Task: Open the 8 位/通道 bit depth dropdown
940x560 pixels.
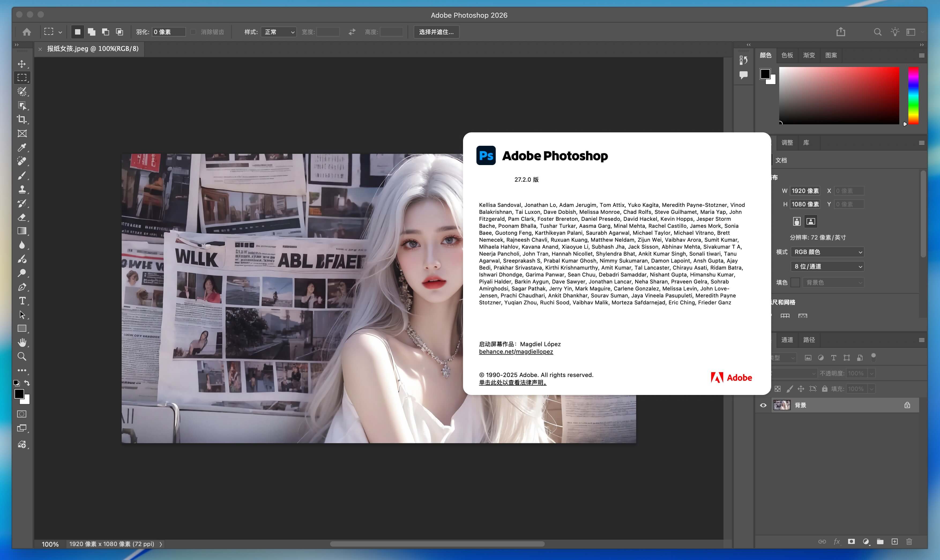Action: (x=827, y=266)
